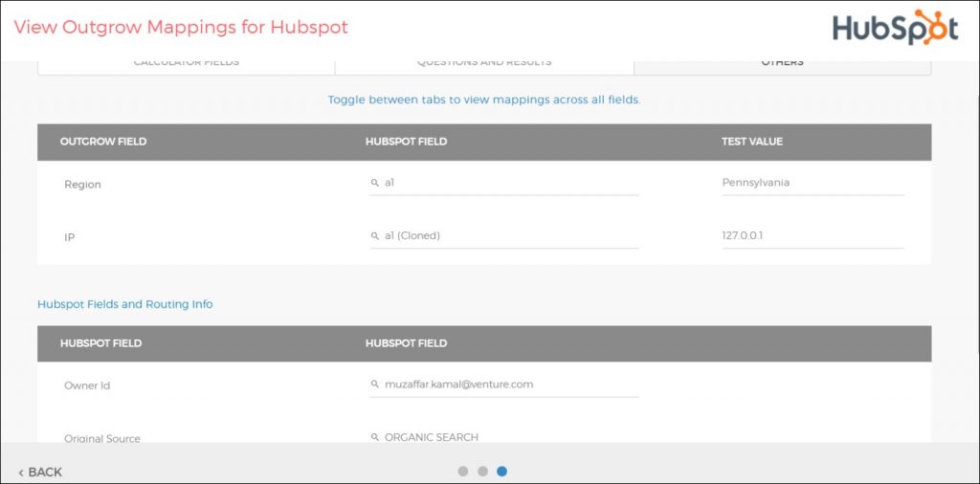The height and width of the screenshot is (484, 980).
Task: Go to first step pagination dot
Action: coord(463,471)
